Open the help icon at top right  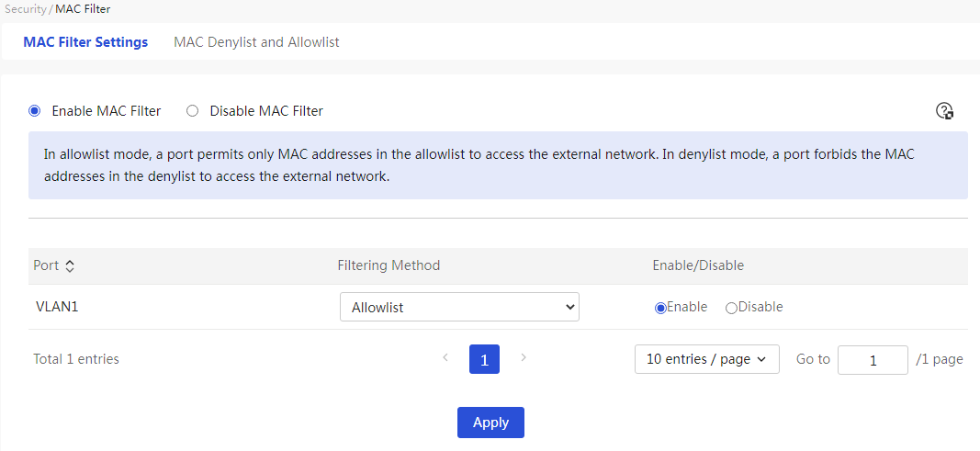click(944, 111)
